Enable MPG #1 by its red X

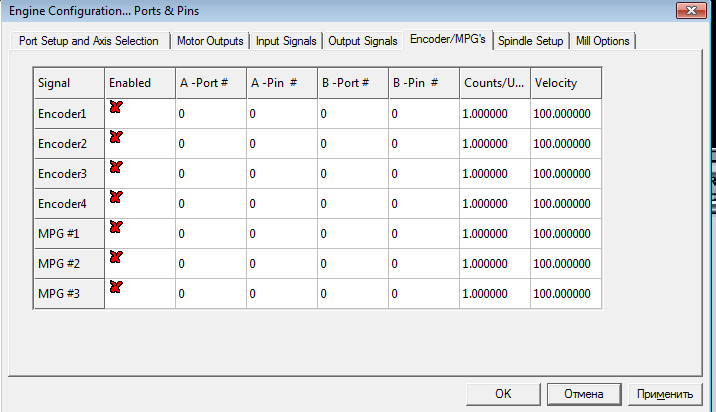click(x=116, y=227)
